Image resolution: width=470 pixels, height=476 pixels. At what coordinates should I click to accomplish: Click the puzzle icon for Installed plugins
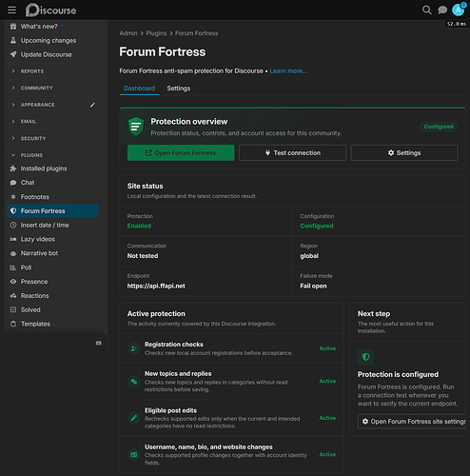click(x=13, y=169)
